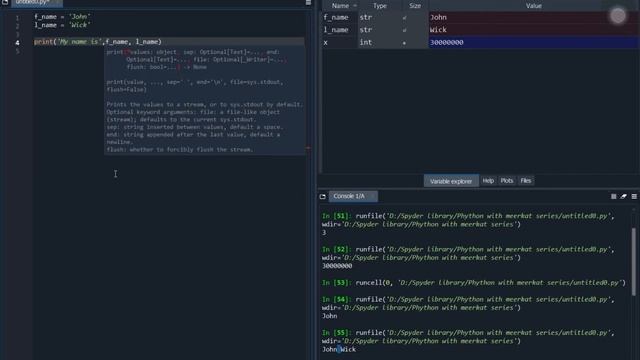Select the x variable name cell
Viewport: 640px width, 360px height.
coord(340,42)
